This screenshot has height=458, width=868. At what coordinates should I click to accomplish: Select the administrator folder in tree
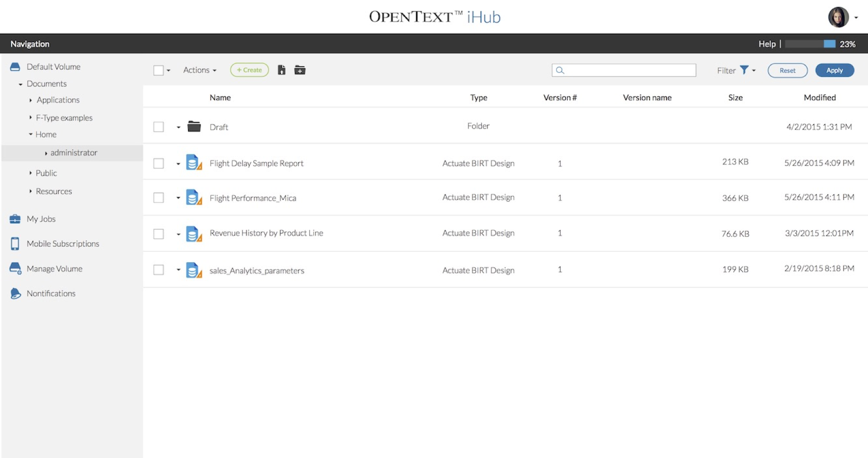click(74, 153)
